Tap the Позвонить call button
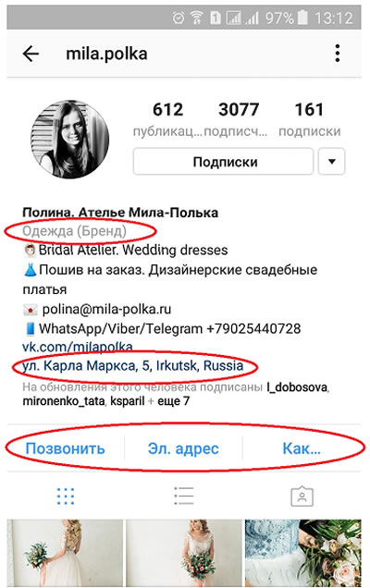 [x=65, y=448]
